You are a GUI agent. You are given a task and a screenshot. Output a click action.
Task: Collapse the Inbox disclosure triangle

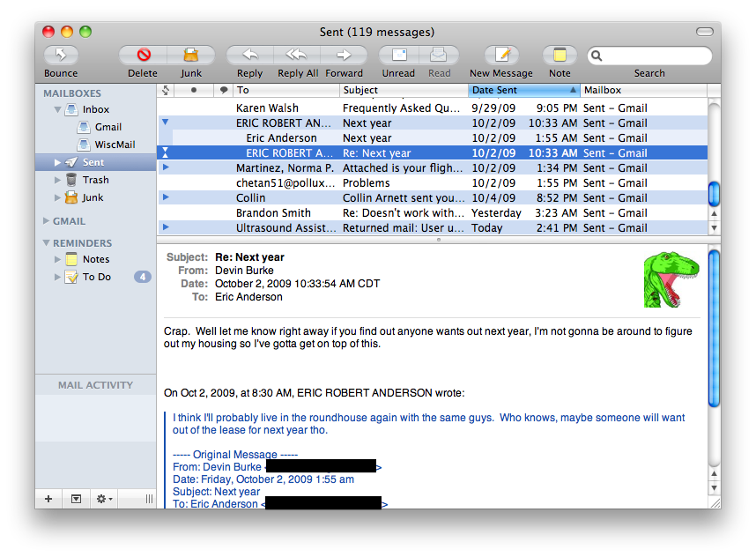click(57, 109)
